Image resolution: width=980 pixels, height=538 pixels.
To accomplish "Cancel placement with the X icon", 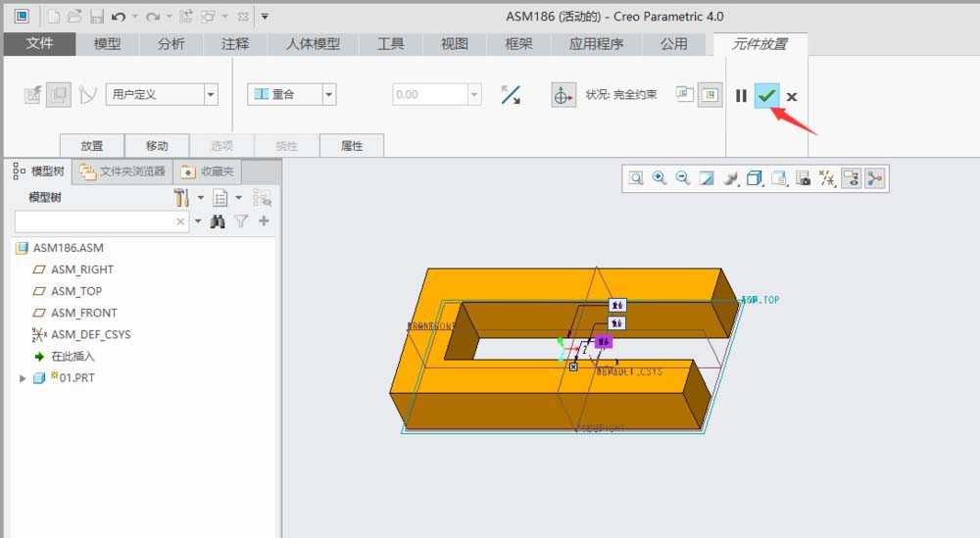I will (791, 97).
